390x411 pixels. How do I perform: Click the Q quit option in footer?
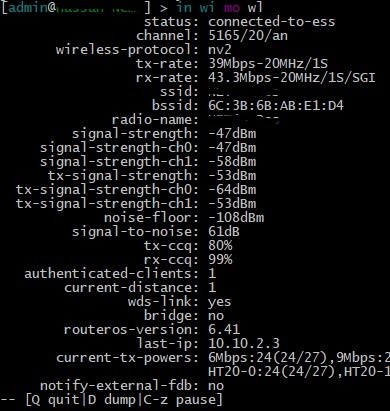(56, 400)
